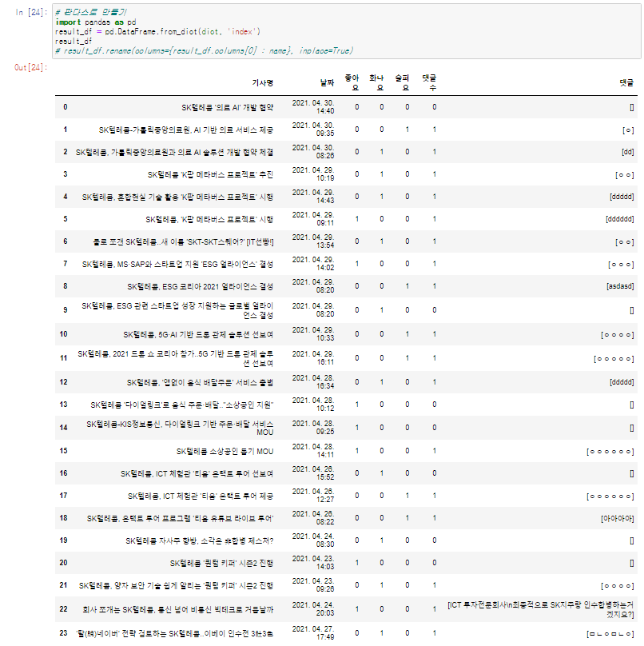Viewport: 644px width, 646px height.
Task: Click the 슬퍼요 column header
Action: click(x=402, y=83)
